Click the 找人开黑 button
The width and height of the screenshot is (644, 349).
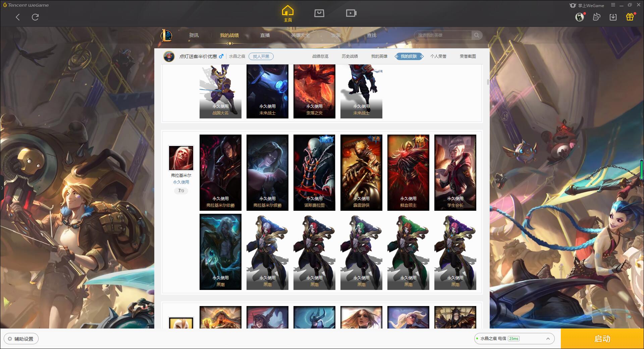[261, 56]
